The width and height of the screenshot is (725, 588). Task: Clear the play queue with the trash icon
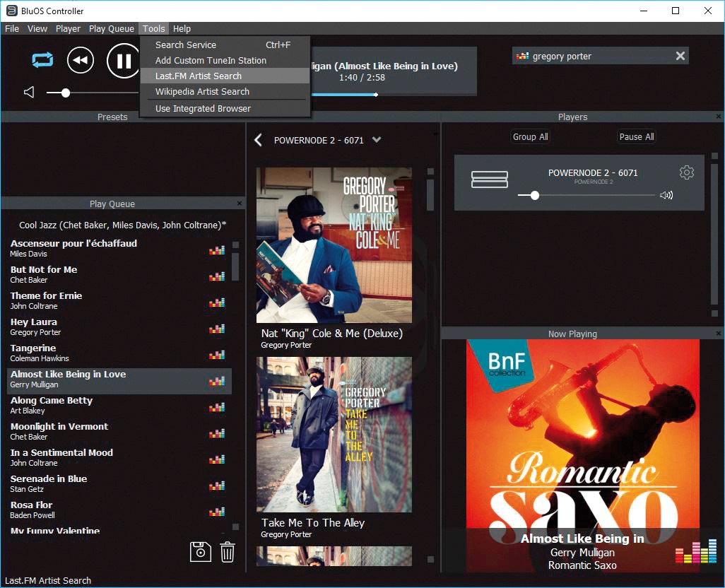point(228,552)
